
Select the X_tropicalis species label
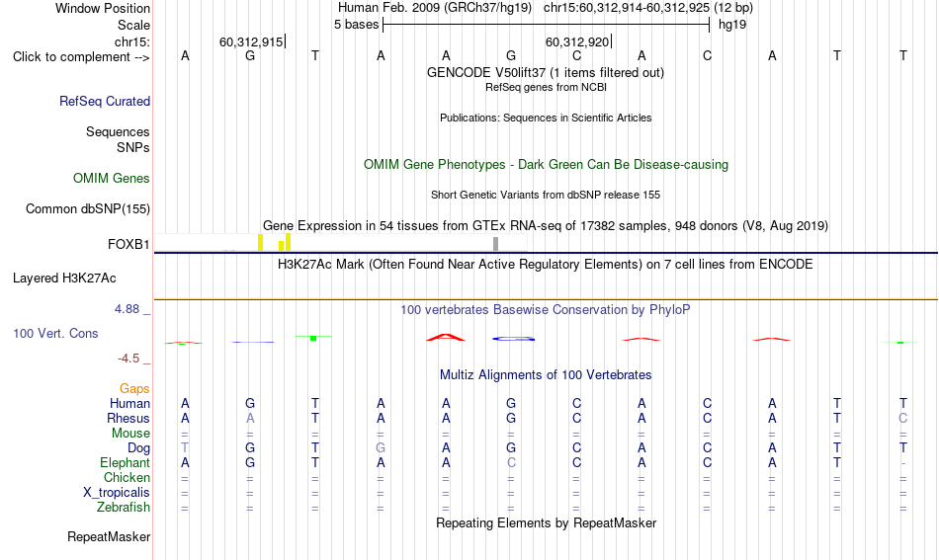pos(117,493)
